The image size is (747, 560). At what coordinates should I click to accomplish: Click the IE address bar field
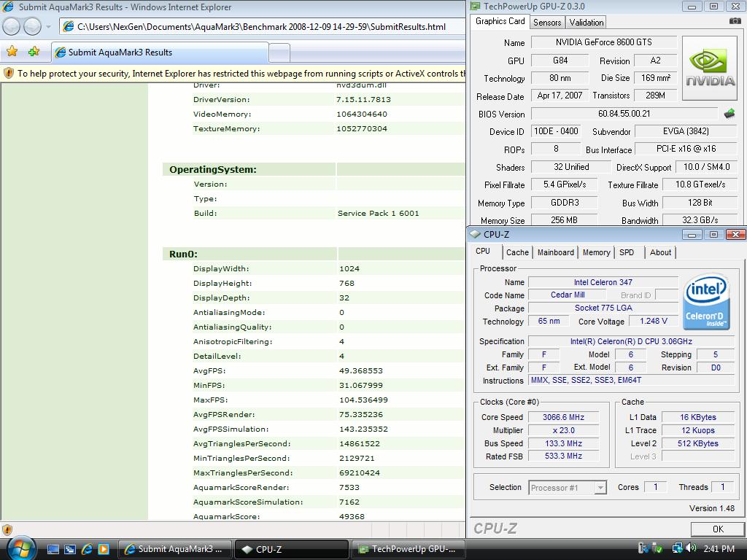pyautogui.click(x=262, y=27)
